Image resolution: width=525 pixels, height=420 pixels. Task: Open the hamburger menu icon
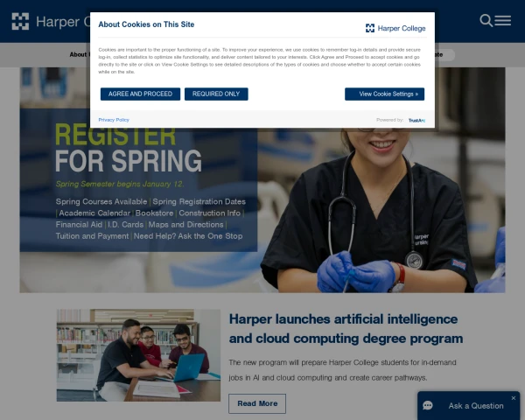pos(503,21)
